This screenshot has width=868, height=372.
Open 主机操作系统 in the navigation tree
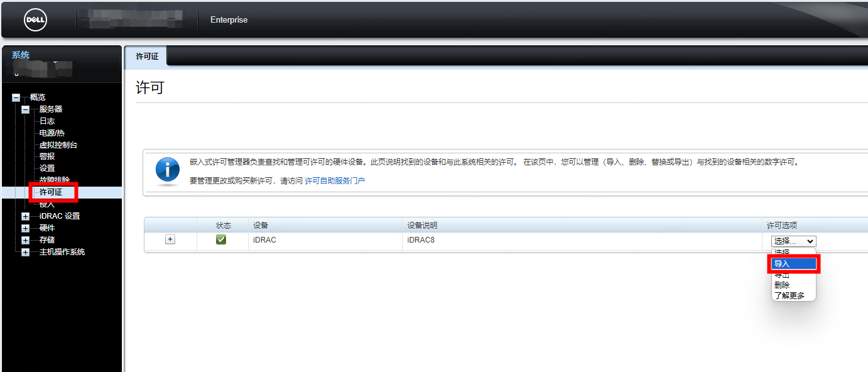click(x=62, y=252)
